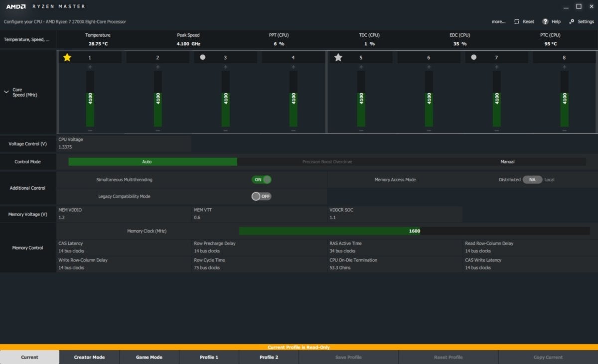The height and width of the screenshot is (364, 598).
Task: Click core 1 speed bar slider
Action: pos(90,99)
